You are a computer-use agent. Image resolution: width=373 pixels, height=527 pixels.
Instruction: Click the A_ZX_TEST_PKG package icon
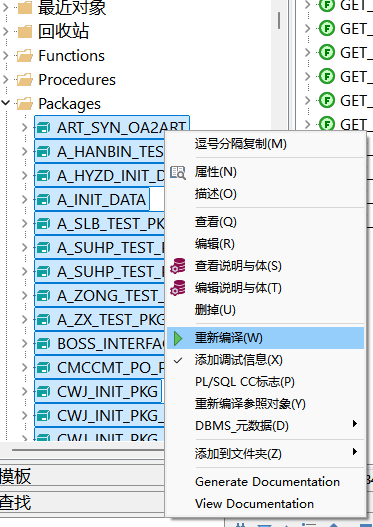43,320
